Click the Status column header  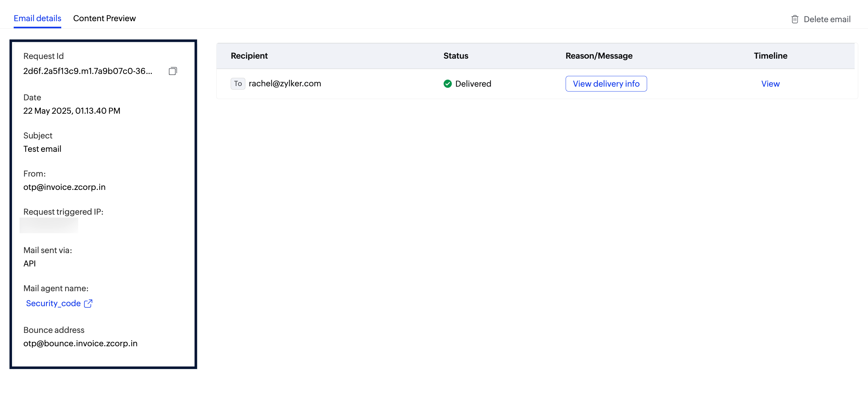coord(456,56)
